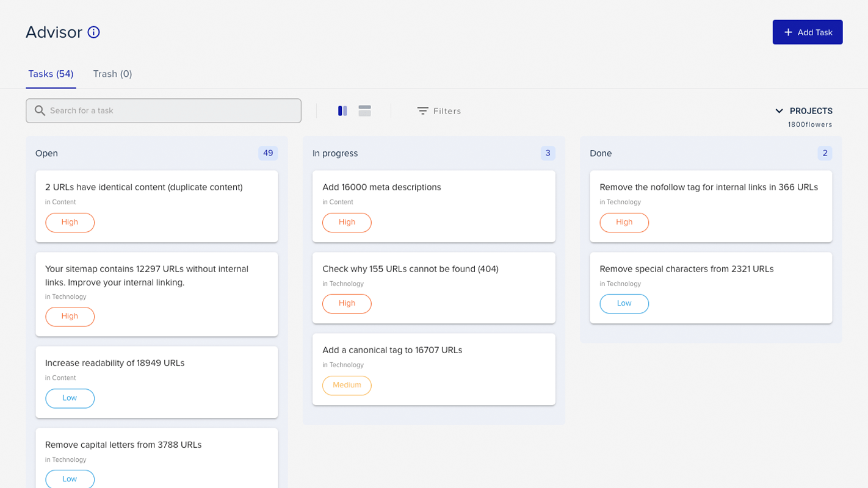The width and height of the screenshot is (868, 488).
Task: Select the kanban board view icon
Action: pyautogui.click(x=342, y=110)
